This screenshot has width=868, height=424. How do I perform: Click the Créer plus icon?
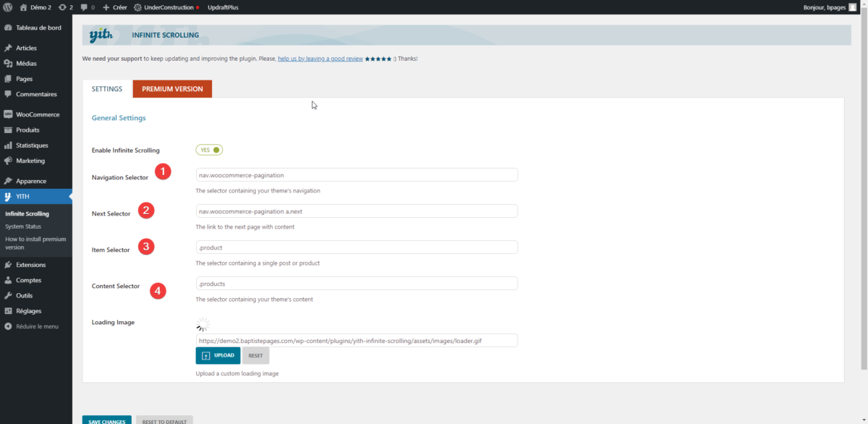pos(106,7)
